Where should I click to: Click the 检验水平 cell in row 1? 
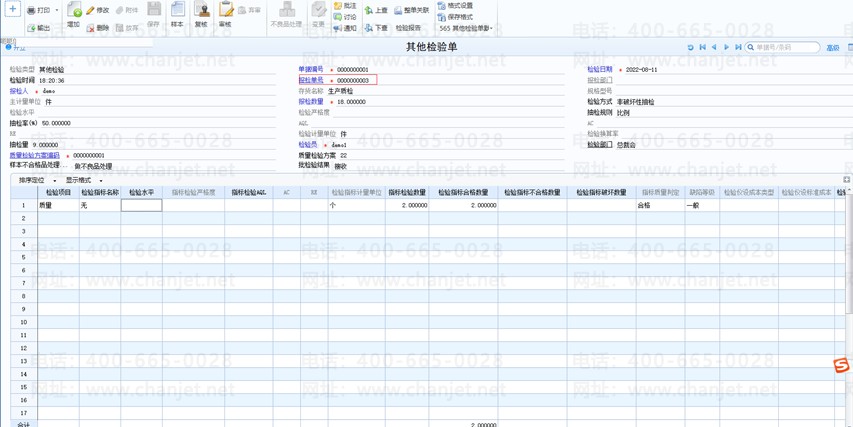141,205
